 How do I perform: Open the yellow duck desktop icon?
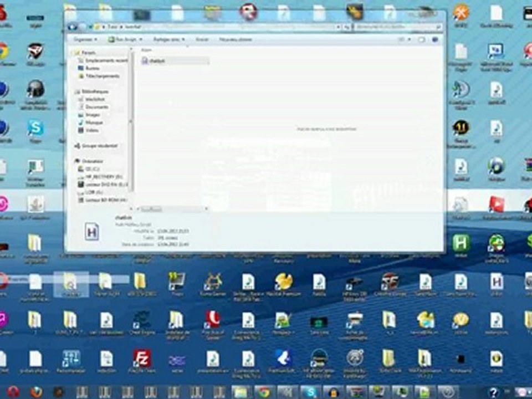pos(284,282)
